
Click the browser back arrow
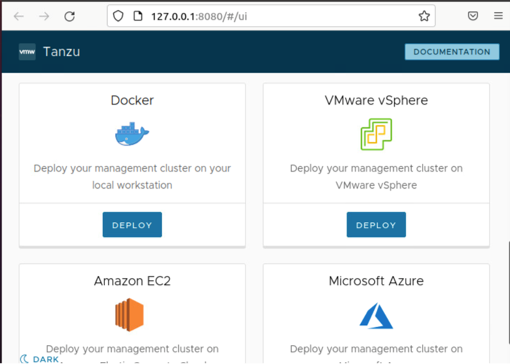tap(19, 16)
